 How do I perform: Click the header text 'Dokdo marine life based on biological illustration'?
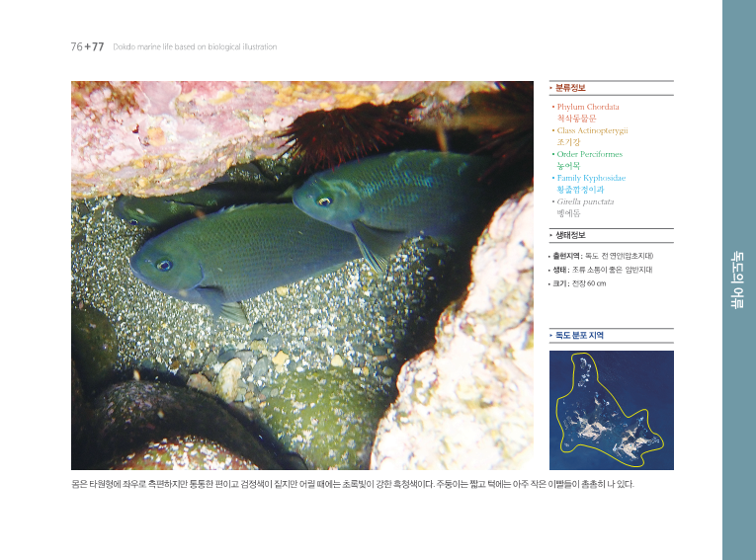click(195, 46)
